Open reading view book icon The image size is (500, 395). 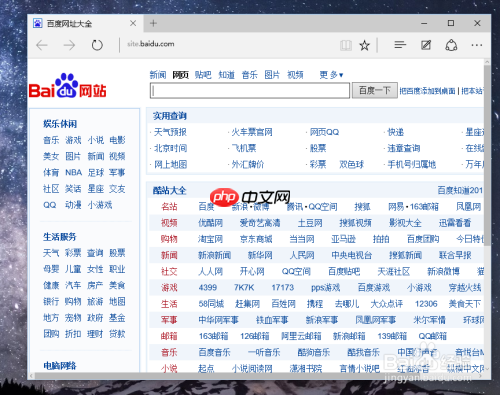point(346,45)
